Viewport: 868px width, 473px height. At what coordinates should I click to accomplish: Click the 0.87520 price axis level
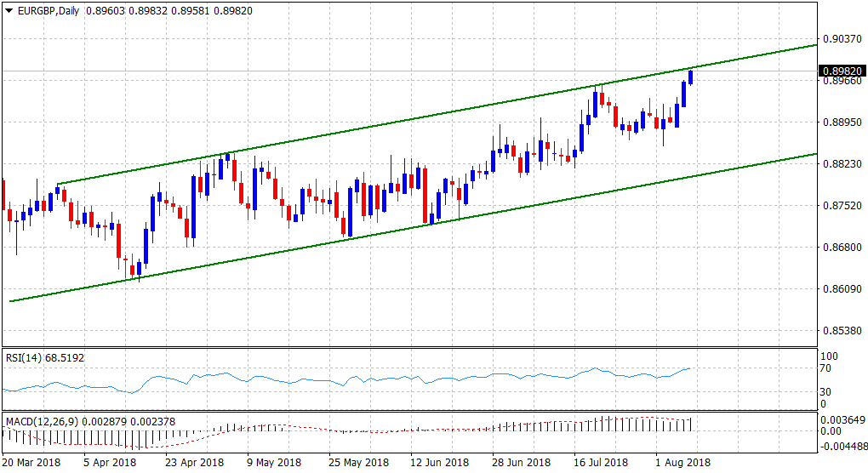[839, 206]
